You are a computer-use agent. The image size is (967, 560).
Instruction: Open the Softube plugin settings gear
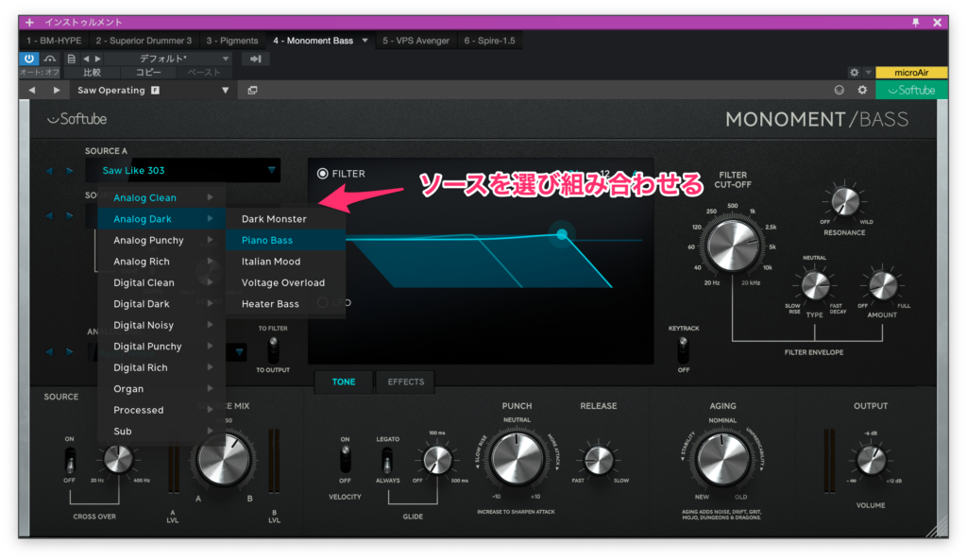tap(861, 91)
